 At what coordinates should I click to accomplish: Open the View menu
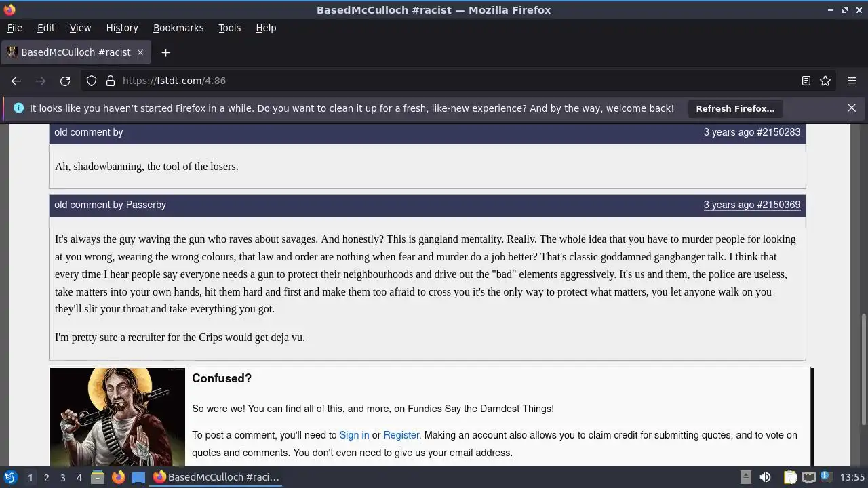click(80, 28)
